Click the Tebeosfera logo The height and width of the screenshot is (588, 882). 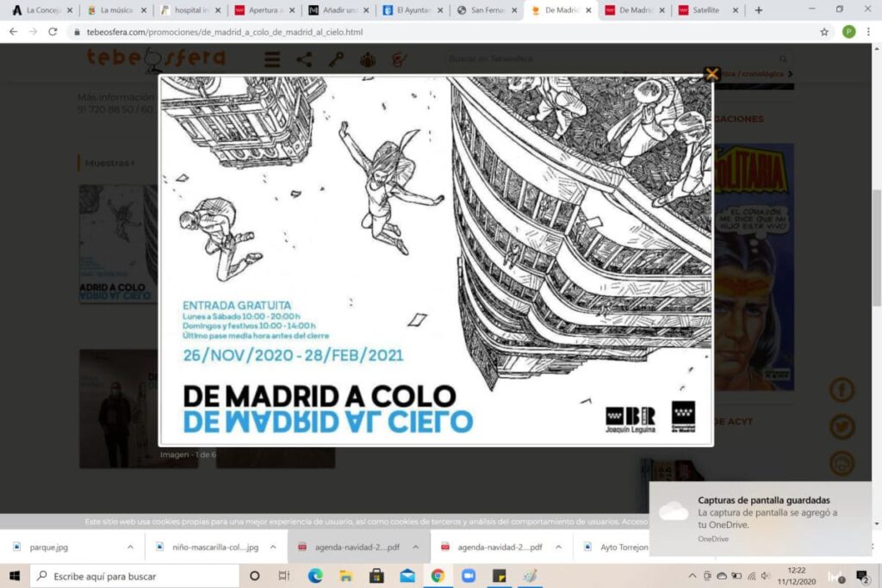coord(156,59)
